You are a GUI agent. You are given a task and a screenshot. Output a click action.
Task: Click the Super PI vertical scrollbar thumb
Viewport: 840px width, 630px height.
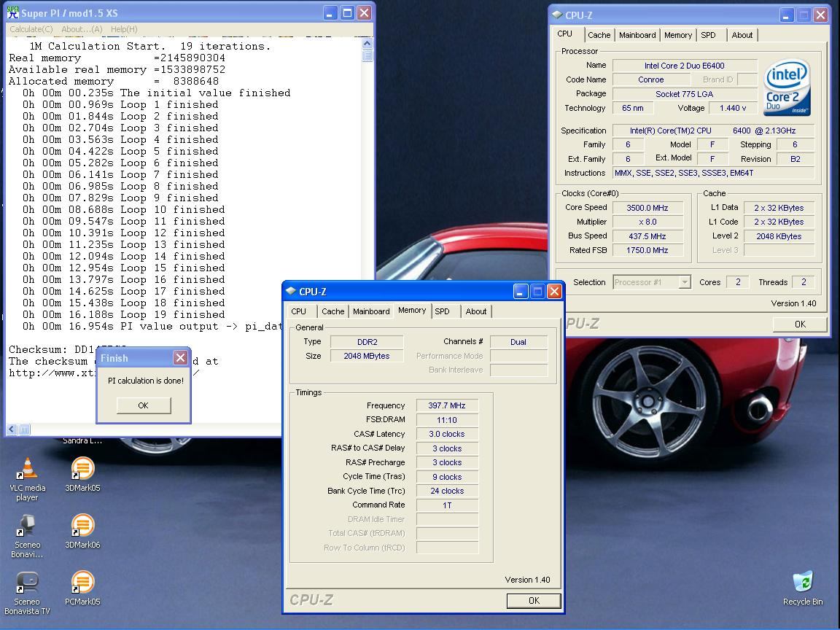[367, 55]
